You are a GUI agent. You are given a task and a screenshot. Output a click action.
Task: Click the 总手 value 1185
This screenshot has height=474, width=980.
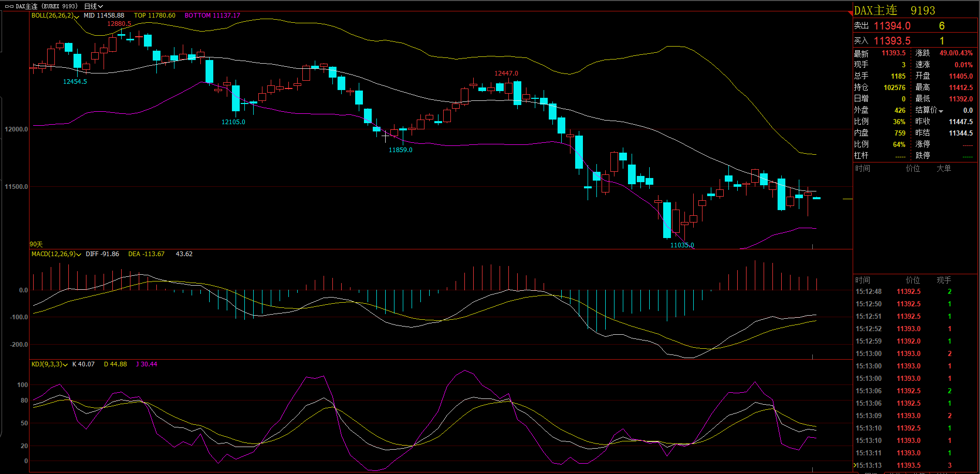898,76
